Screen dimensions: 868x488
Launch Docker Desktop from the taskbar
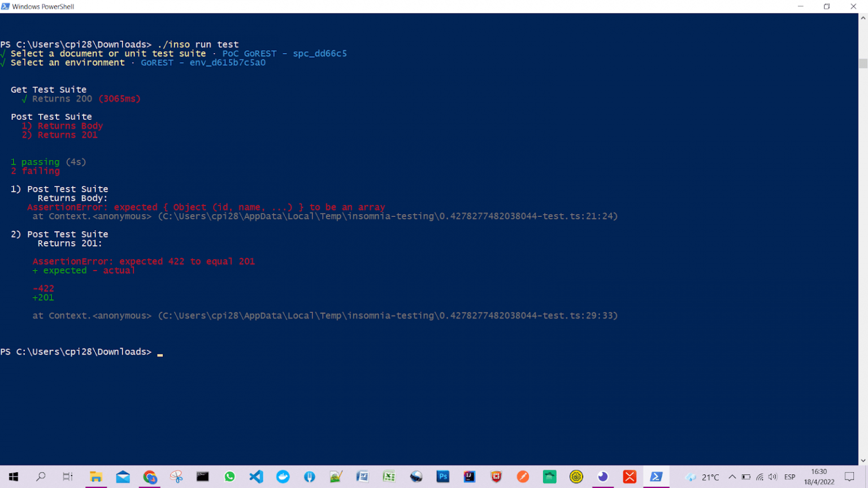(283, 477)
